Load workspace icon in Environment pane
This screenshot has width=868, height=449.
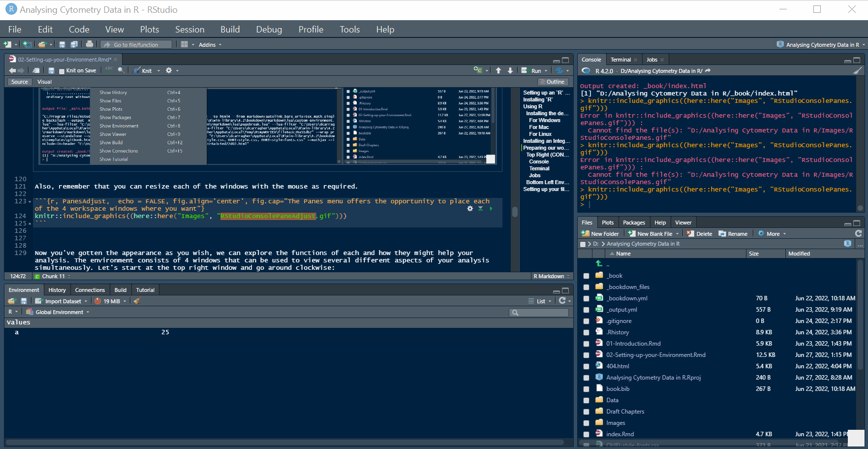pos(12,301)
